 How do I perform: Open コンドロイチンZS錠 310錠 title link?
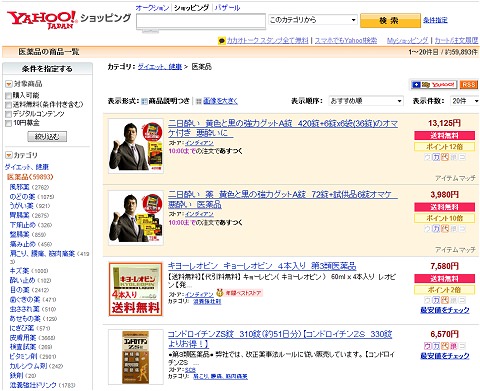point(280,339)
